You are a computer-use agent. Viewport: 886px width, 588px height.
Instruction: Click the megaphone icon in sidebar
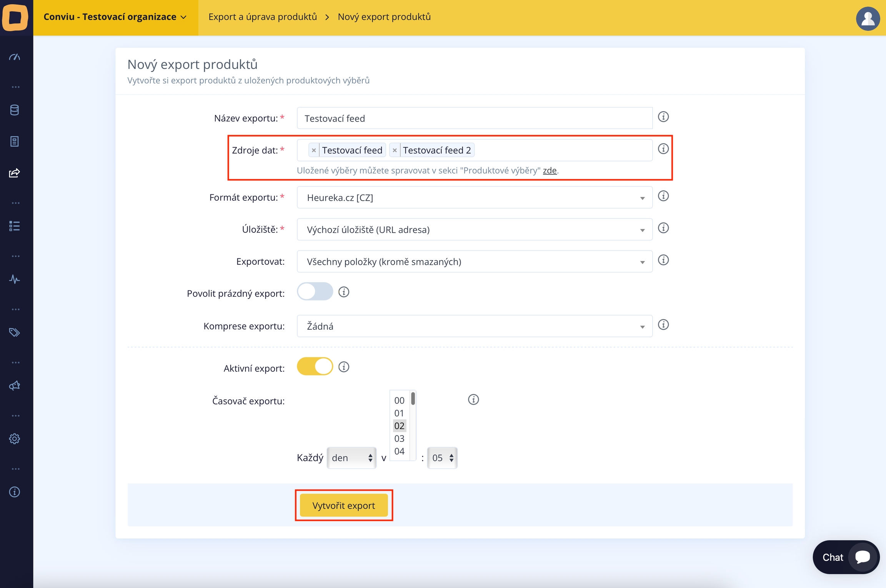15,385
